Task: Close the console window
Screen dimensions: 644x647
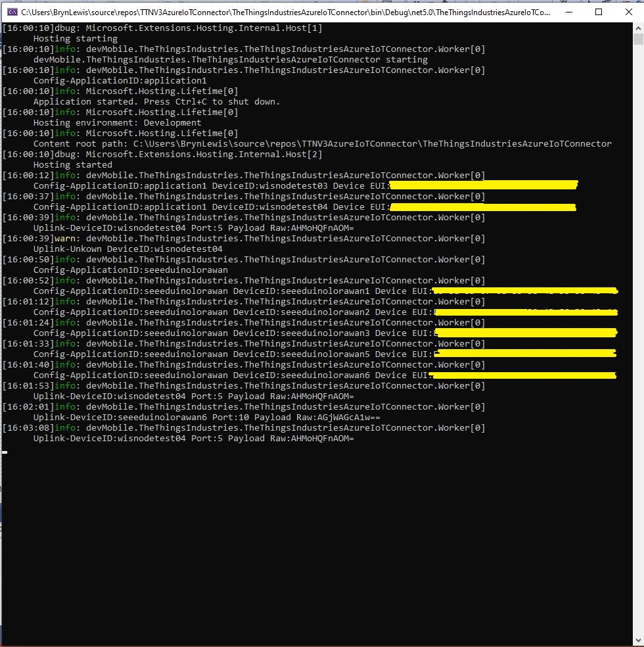Action: click(x=628, y=12)
